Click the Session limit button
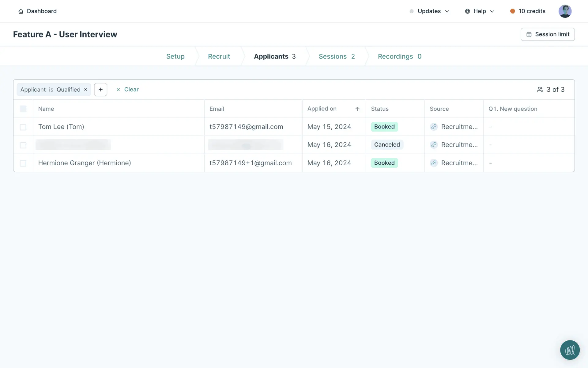The image size is (588, 368). pyautogui.click(x=547, y=34)
